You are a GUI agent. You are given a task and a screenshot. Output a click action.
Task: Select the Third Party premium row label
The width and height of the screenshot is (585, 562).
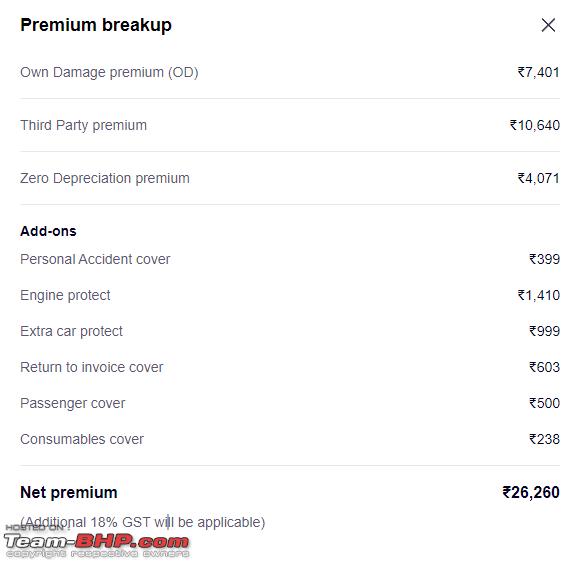84,125
